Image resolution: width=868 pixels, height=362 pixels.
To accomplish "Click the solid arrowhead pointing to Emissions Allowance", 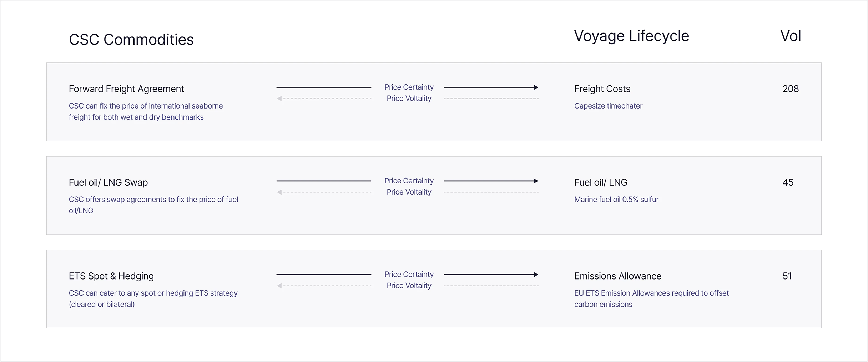I will [x=535, y=275].
